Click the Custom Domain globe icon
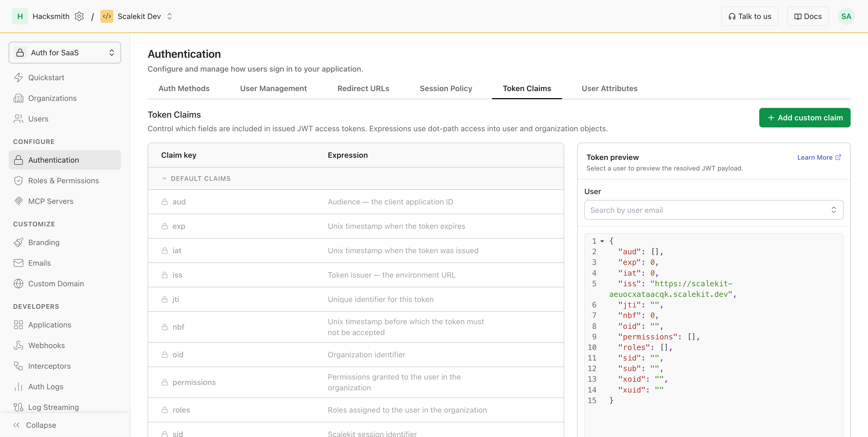868x437 pixels. coord(18,284)
